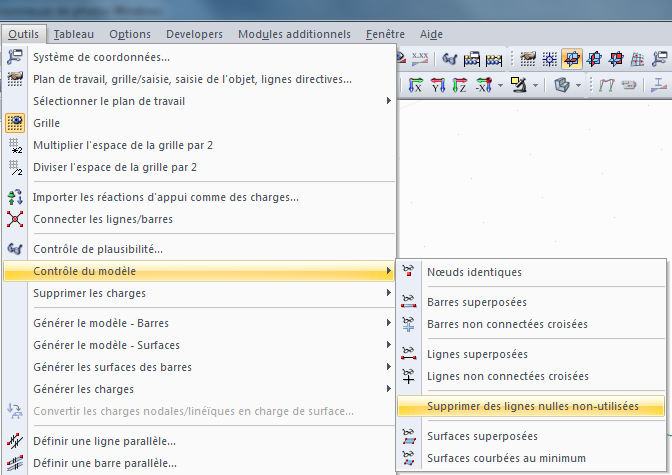Click the Lignes non connectées croisées icon
This screenshot has width=672, height=475.
[x=408, y=376]
